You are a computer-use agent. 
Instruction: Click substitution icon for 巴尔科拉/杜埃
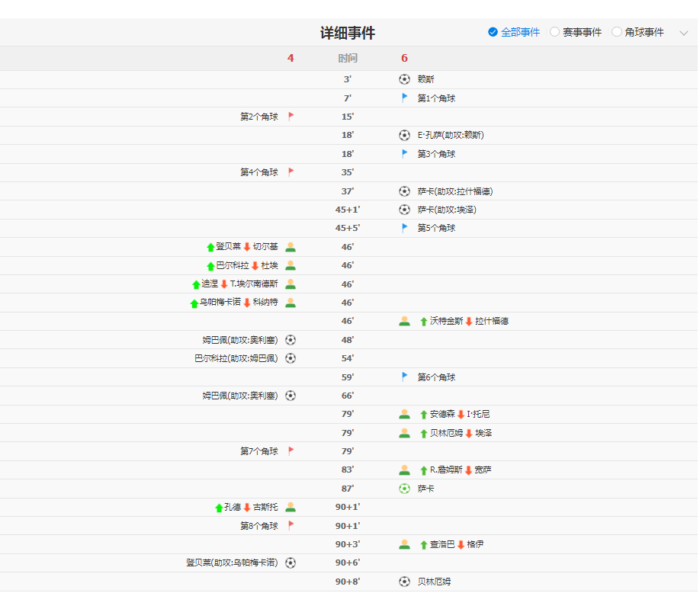coord(291,265)
